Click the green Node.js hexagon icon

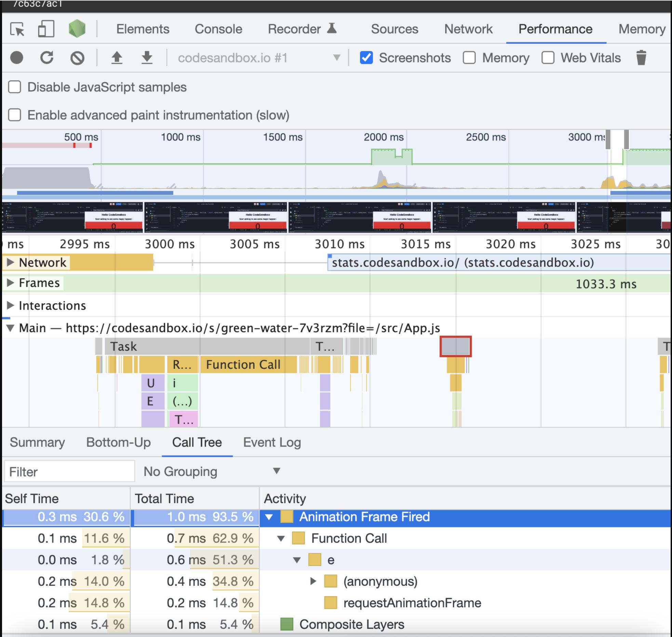point(77,29)
